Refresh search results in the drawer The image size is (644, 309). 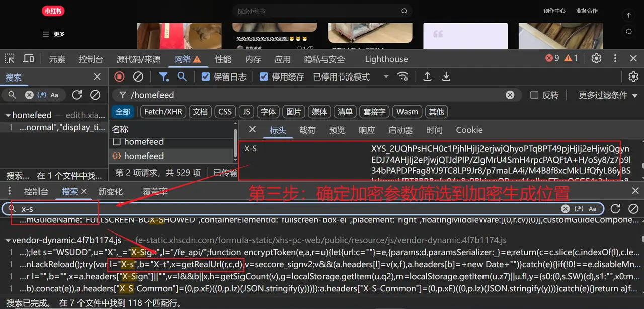[x=615, y=208]
